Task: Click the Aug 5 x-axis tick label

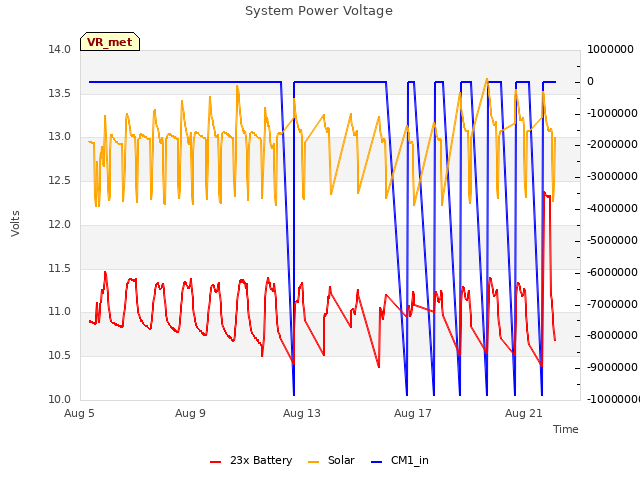Action: [x=79, y=413]
